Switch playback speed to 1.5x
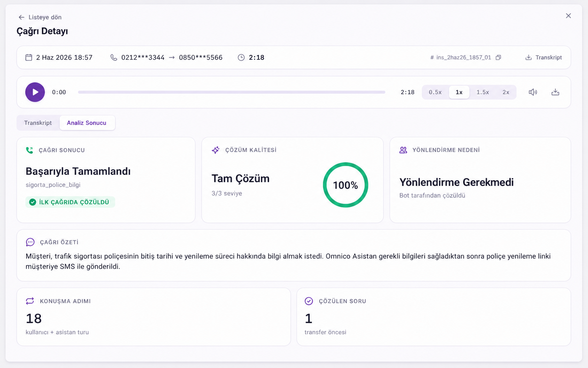Viewport: 588px width, 368px height. pos(483,92)
